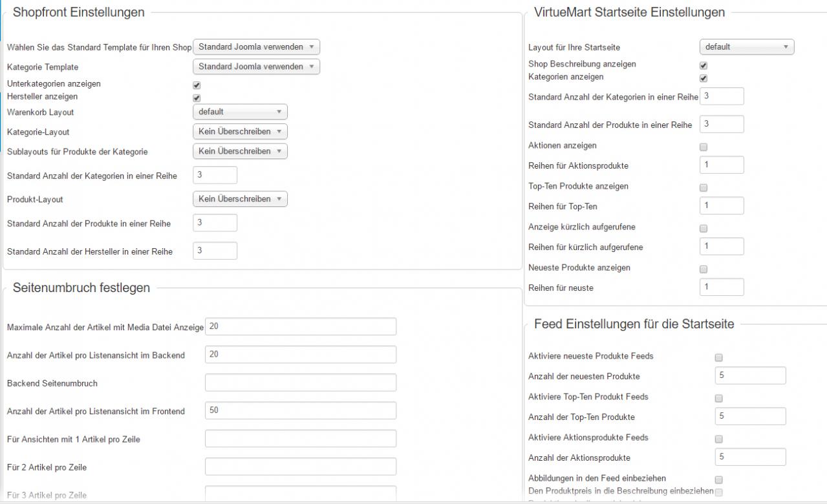Check Neueste Produkte anzeigen option

pos(703,269)
